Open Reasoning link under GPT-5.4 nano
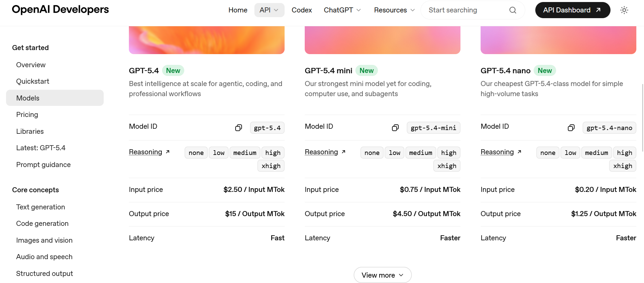This screenshot has height=283, width=644. pyautogui.click(x=501, y=152)
